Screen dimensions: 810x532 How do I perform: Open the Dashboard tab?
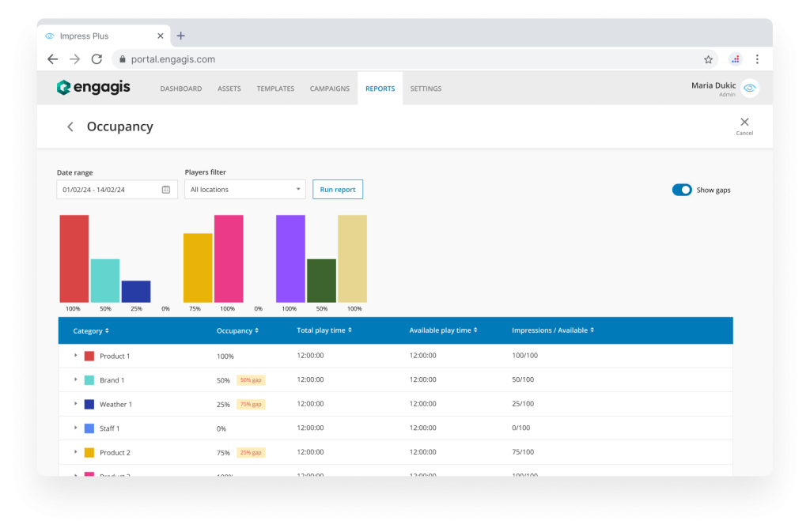[180, 89]
